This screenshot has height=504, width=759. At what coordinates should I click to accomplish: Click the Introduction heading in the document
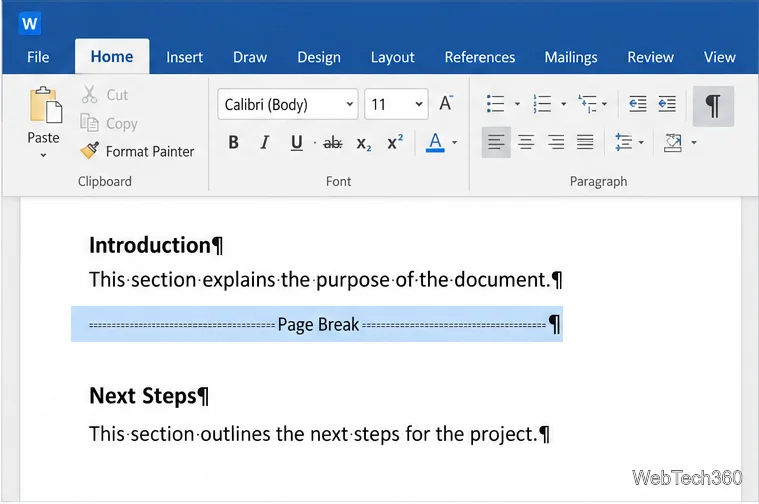coord(156,245)
